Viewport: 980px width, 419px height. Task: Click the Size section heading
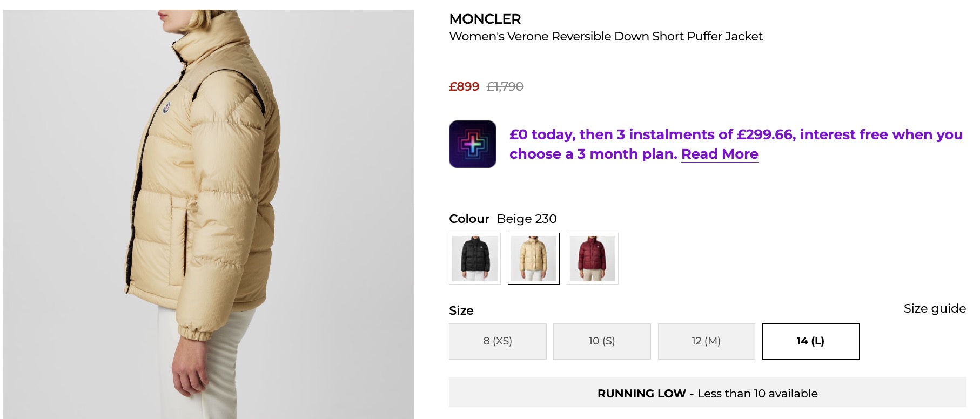point(460,310)
